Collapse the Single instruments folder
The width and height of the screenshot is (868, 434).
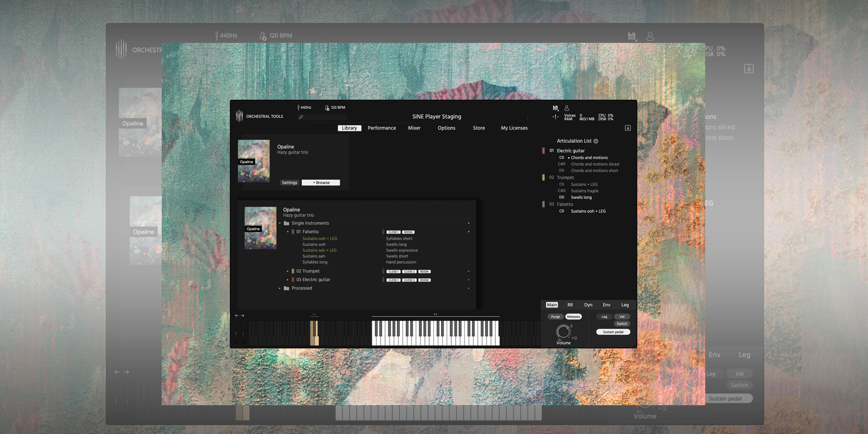click(280, 223)
